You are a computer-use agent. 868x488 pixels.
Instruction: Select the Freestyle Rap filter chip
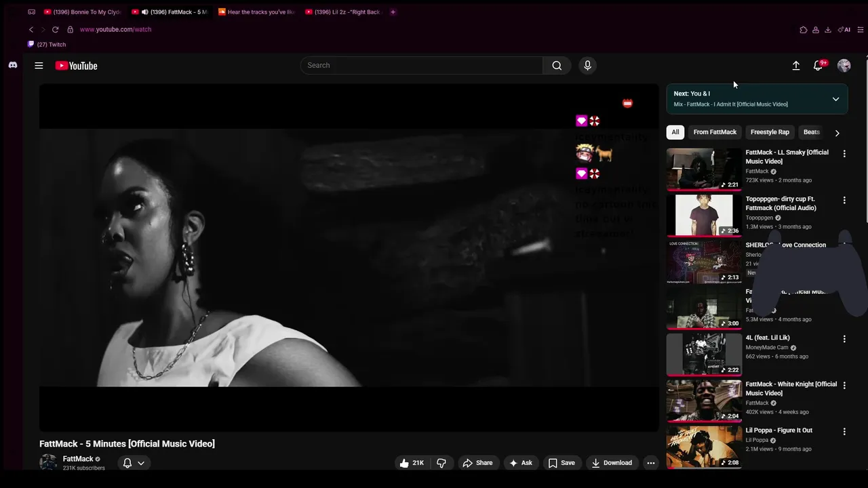[x=770, y=132]
